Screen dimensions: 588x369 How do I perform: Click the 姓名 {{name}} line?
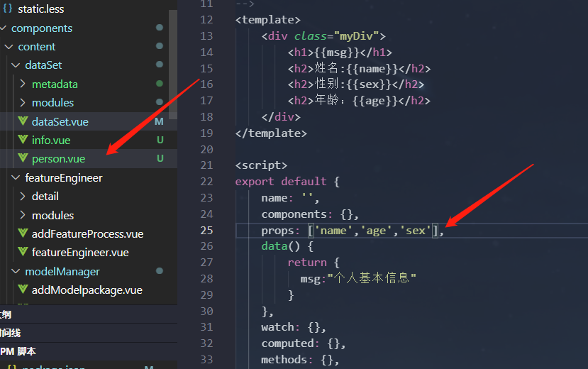359,69
